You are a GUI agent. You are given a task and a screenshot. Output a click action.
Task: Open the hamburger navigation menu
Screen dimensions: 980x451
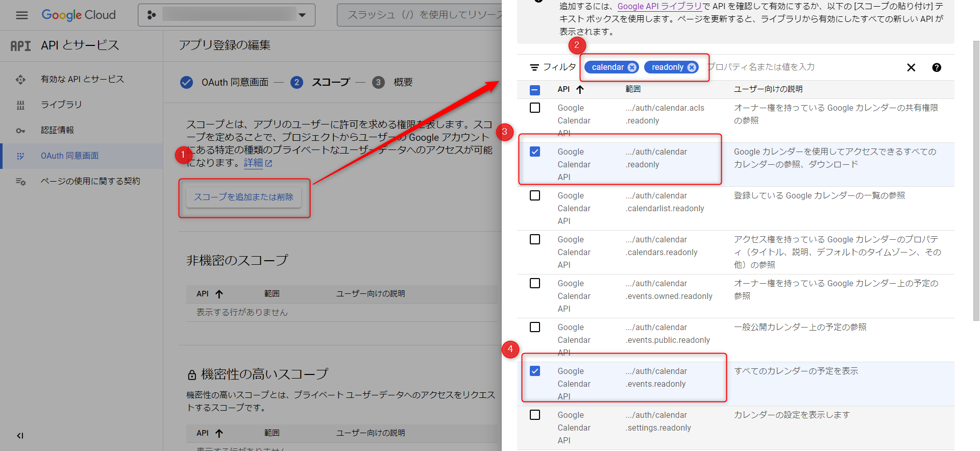[22, 15]
